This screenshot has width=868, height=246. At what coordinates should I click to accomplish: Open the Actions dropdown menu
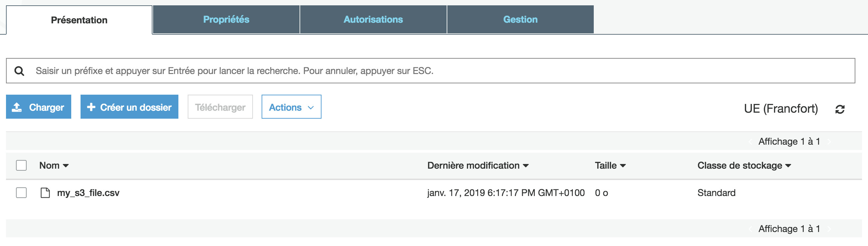coord(291,107)
